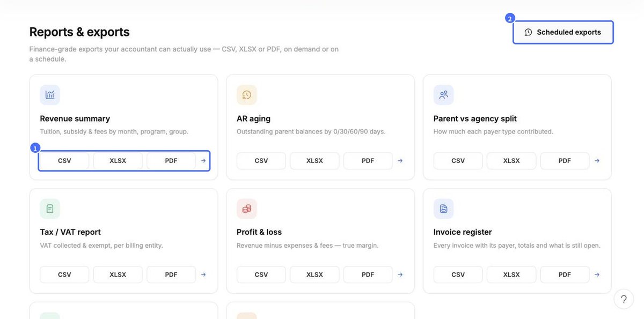
Task: Open Revenue summary via arrow icon
Action: [x=203, y=161]
